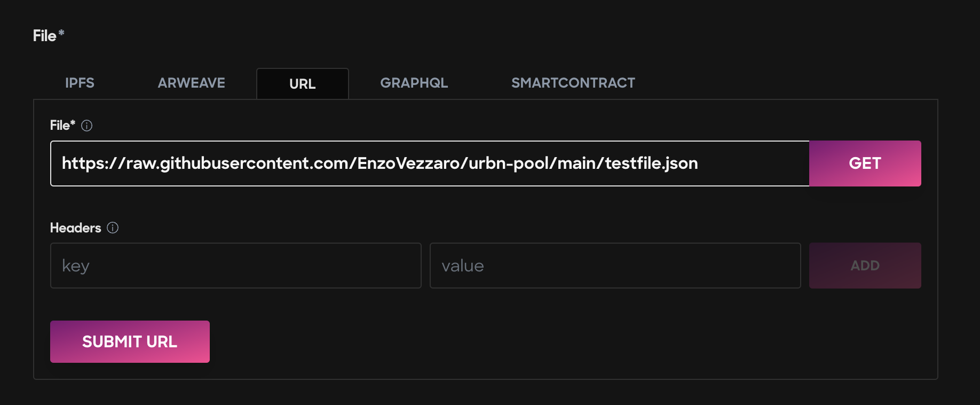This screenshot has width=980, height=405.
Task: Switch to the IPFS tab
Action: point(80,83)
